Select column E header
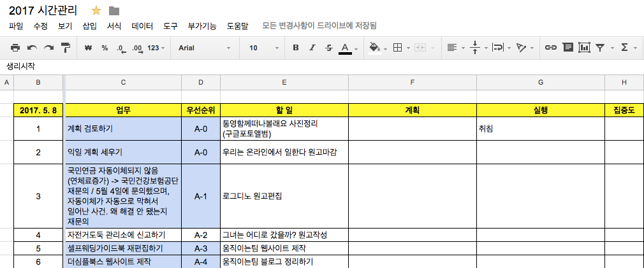Screen dimensions: 644x268 (x=284, y=82)
